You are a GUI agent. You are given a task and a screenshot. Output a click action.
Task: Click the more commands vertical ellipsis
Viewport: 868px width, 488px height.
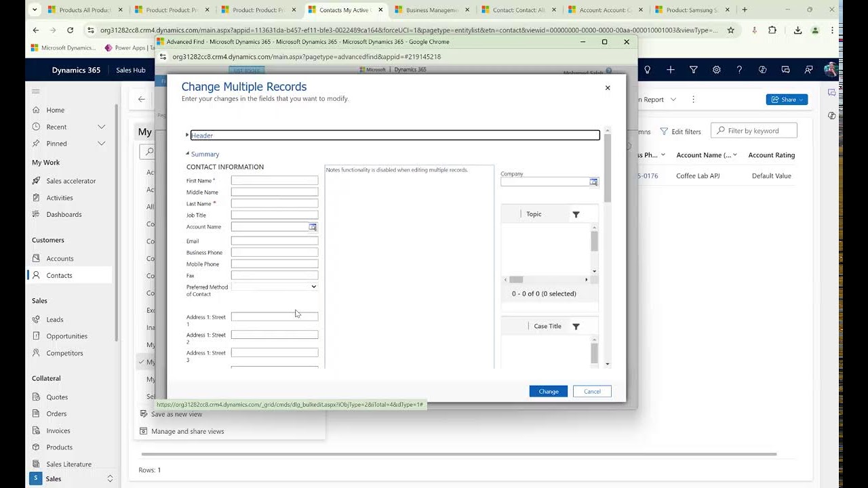[693, 100]
